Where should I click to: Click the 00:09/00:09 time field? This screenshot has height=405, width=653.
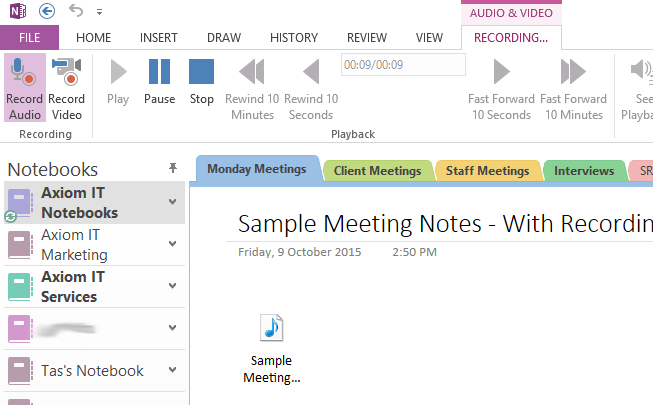click(x=403, y=65)
